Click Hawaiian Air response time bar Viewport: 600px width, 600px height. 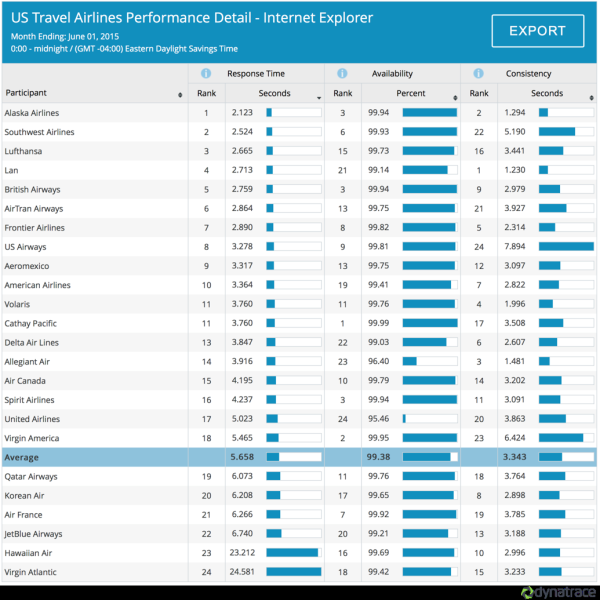click(294, 553)
